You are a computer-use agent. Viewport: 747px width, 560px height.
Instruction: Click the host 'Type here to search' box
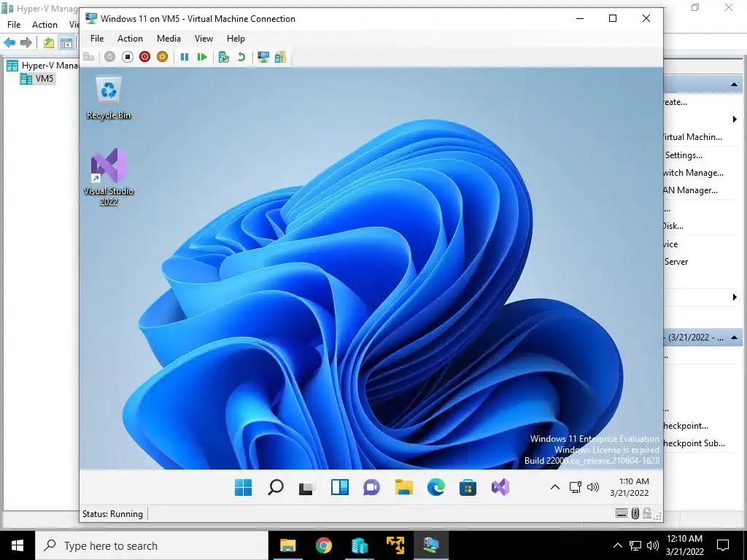(x=152, y=545)
